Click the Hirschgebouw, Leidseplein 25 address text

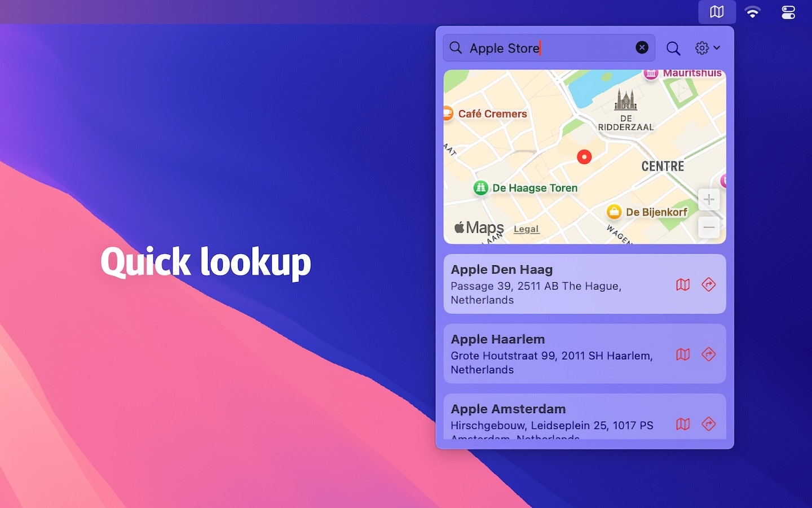pos(551,430)
